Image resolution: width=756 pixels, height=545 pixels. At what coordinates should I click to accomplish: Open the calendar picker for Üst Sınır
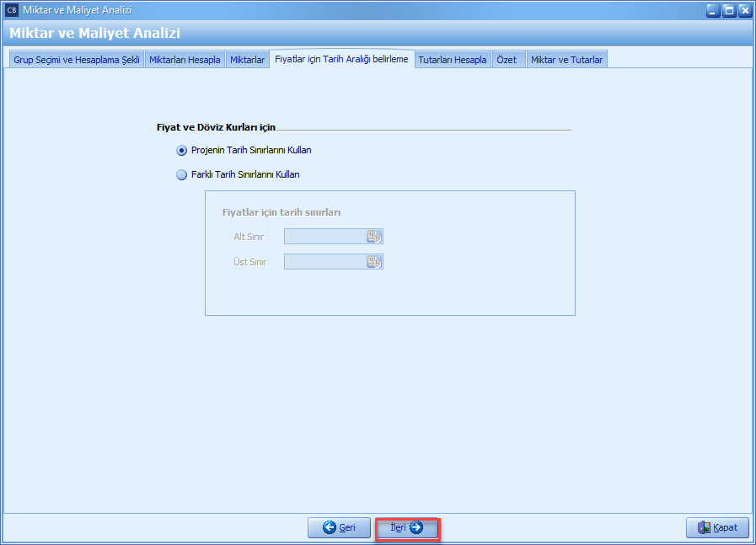click(374, 262)
